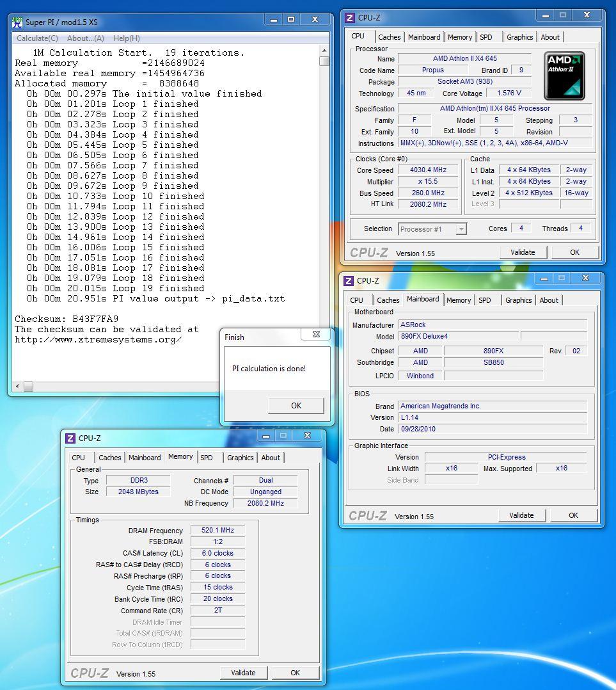Open the Processor #1 selection dropdown

point(432,229)
